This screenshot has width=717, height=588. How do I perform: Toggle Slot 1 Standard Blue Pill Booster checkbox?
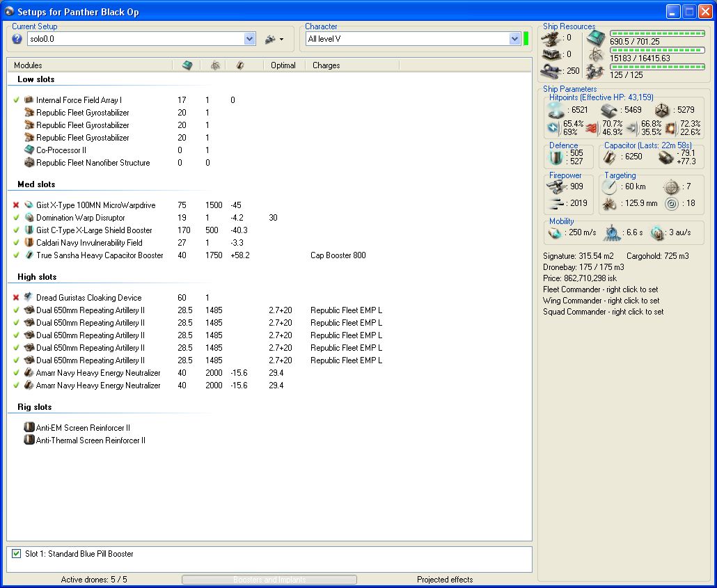17,554
